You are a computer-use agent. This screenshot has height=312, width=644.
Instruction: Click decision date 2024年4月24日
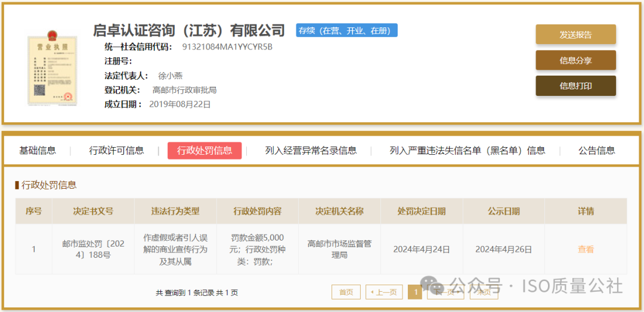tap(422, 249)
